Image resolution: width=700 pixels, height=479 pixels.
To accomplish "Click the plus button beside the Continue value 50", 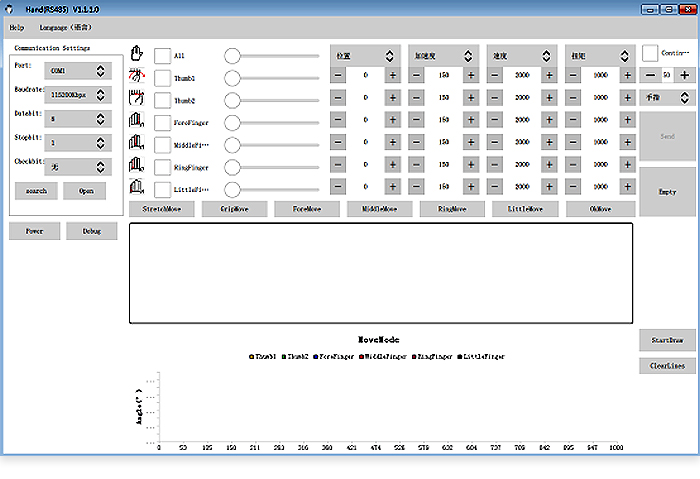I will click(x=684, y=75).
